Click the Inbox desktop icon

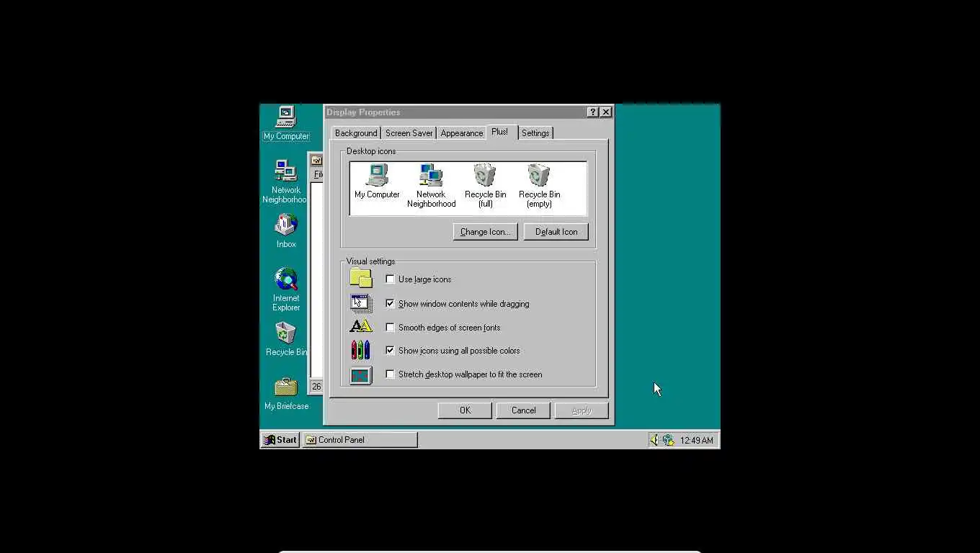point(286,231)
